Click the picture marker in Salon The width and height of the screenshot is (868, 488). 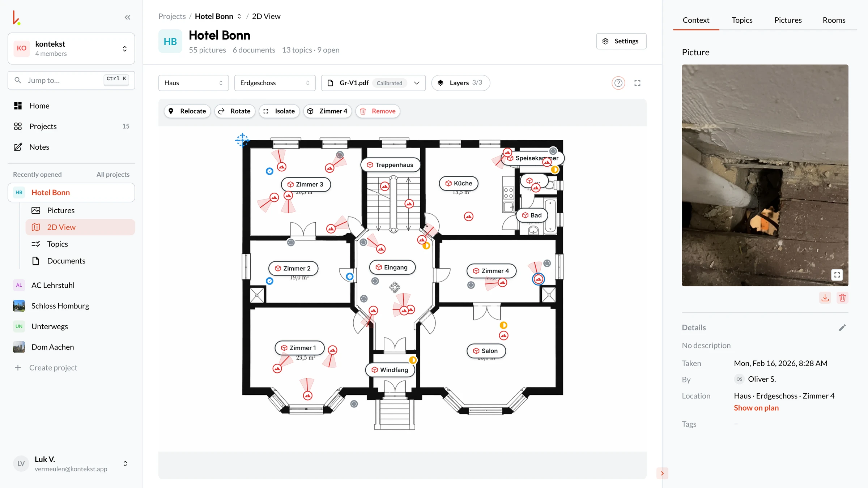click(504, 335)
